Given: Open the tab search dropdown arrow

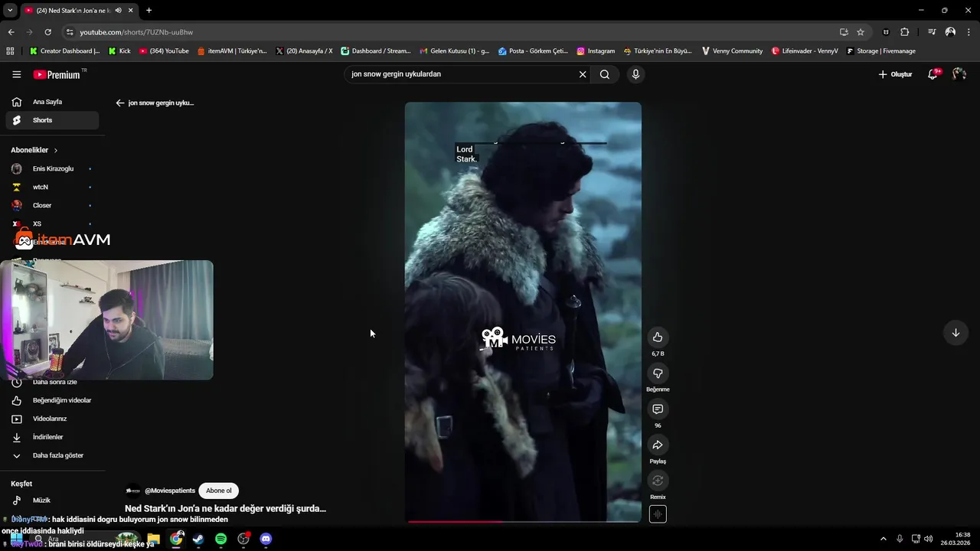Looking at the screenshot, I should (x=10, y=10).
